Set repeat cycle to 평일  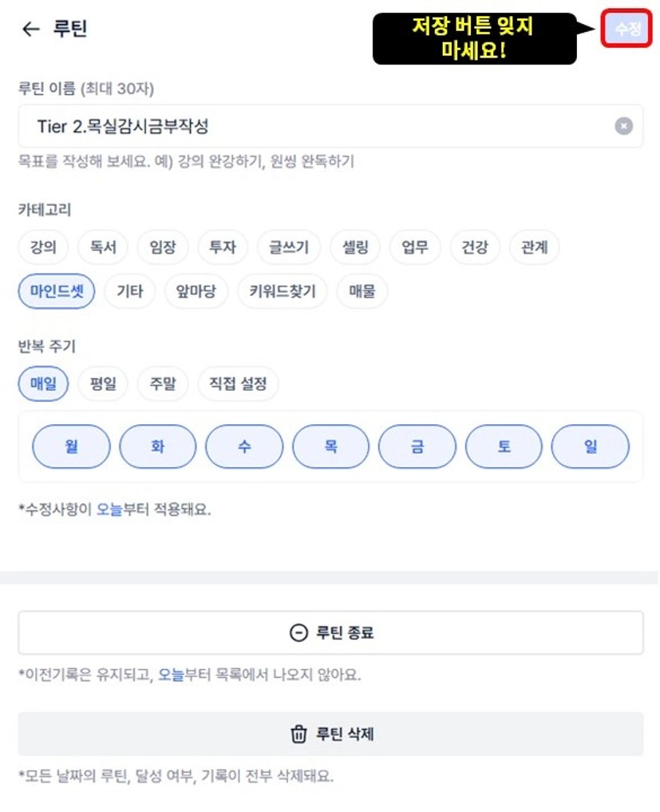(103, 384)
